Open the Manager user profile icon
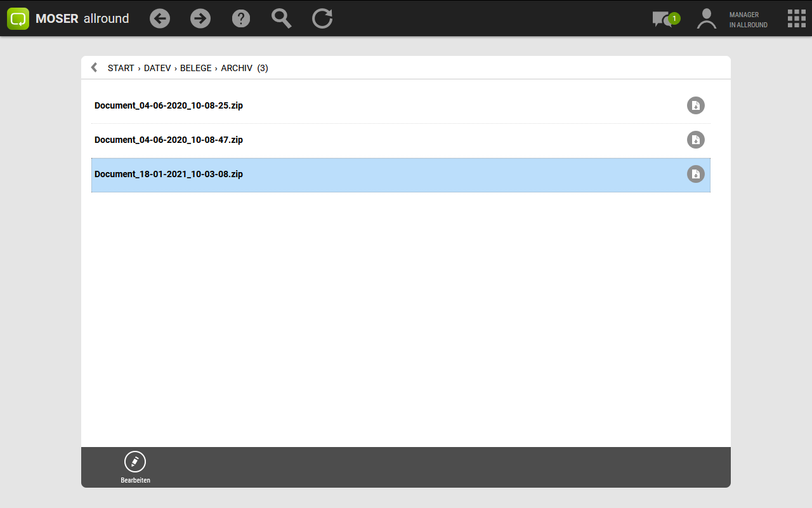812x508 pixels. (x=706, y=18)
